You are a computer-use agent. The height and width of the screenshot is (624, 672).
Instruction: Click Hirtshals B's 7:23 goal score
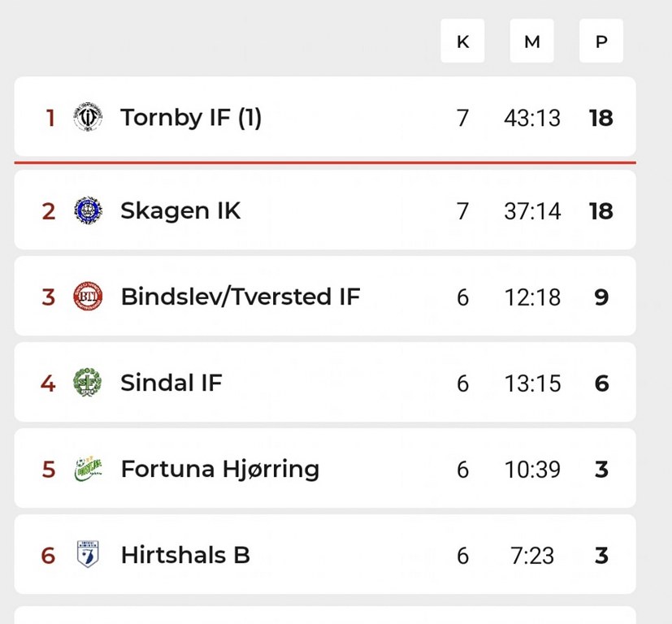point(532,556)
